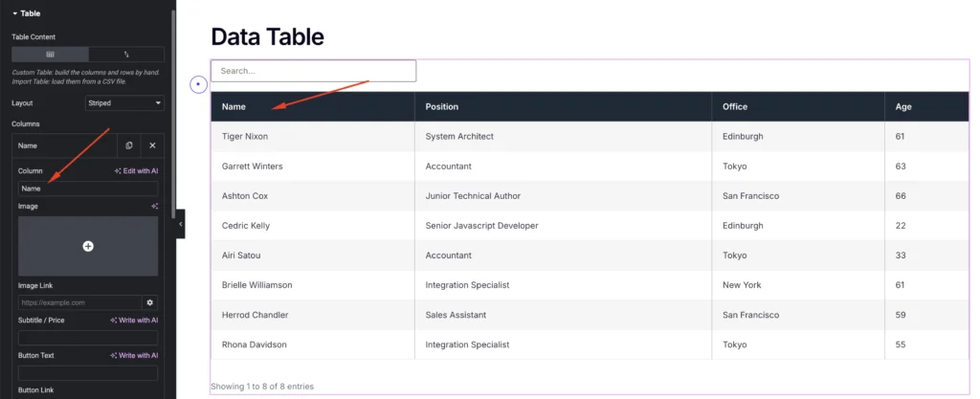Click the circular widget handle beside table
Viewport: 980px width, 399px height.
[x=198, y=83]
